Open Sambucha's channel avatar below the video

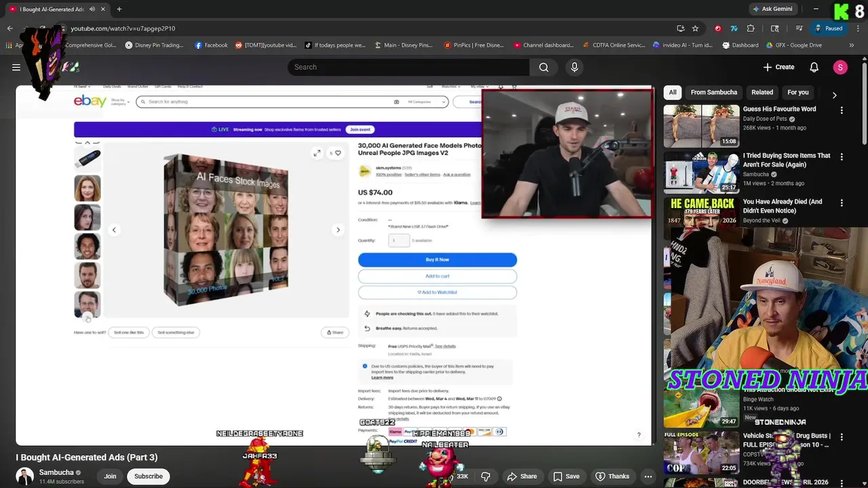click(x=25, y=476)
